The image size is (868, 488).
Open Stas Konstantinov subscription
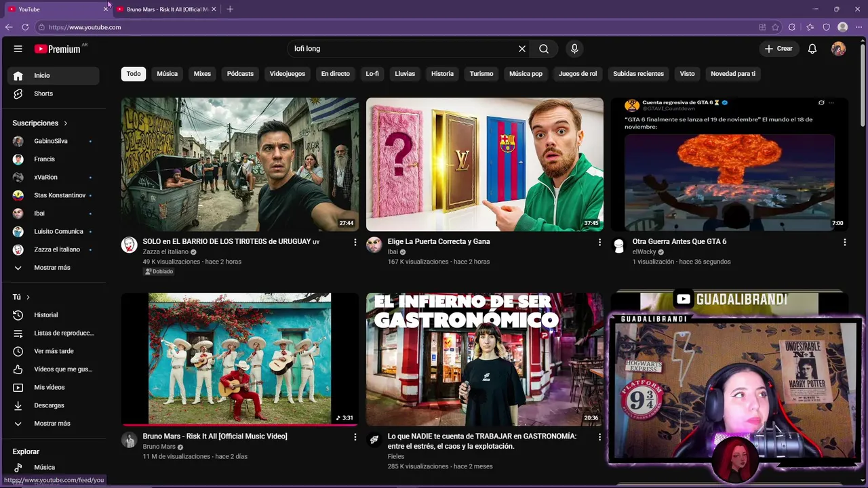tap(54, 195)
